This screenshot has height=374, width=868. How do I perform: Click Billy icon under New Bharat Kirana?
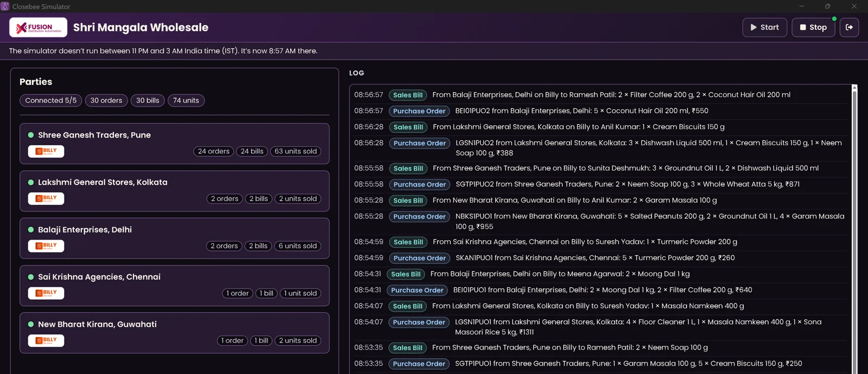[x=46, y=340]
